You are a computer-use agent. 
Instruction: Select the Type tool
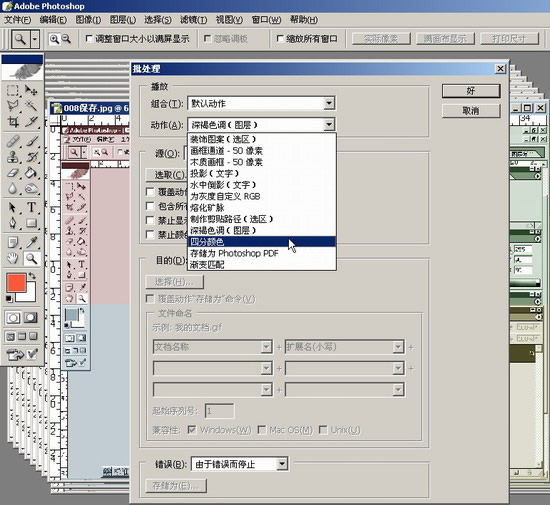click(31, 207)
